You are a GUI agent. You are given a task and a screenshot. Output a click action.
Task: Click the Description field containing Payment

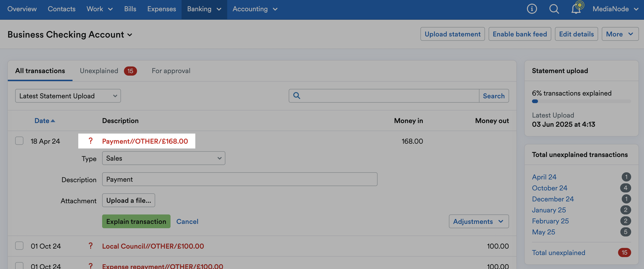[x=240, y=179]
